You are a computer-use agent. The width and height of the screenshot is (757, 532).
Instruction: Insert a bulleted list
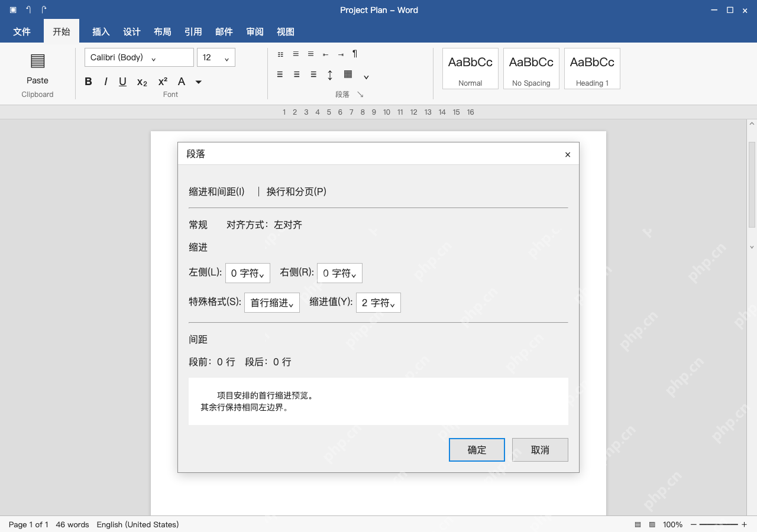tap(280, 54)
